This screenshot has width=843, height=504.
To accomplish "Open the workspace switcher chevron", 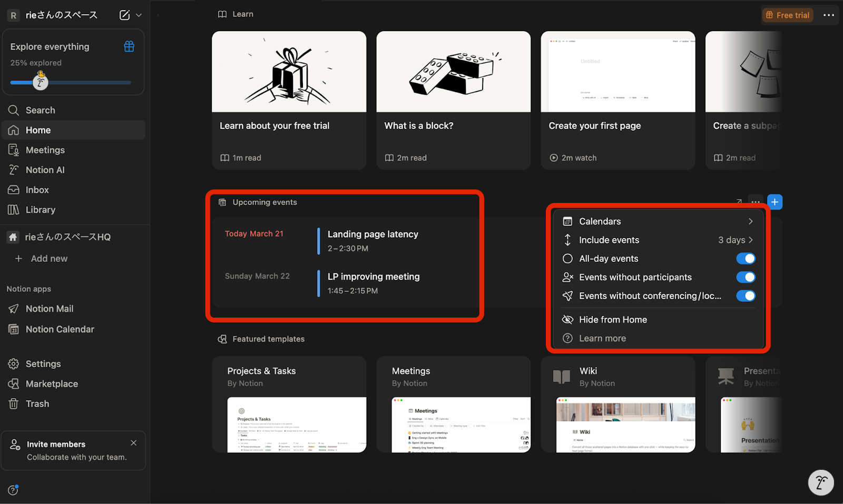I will click(x=138, y=15).
